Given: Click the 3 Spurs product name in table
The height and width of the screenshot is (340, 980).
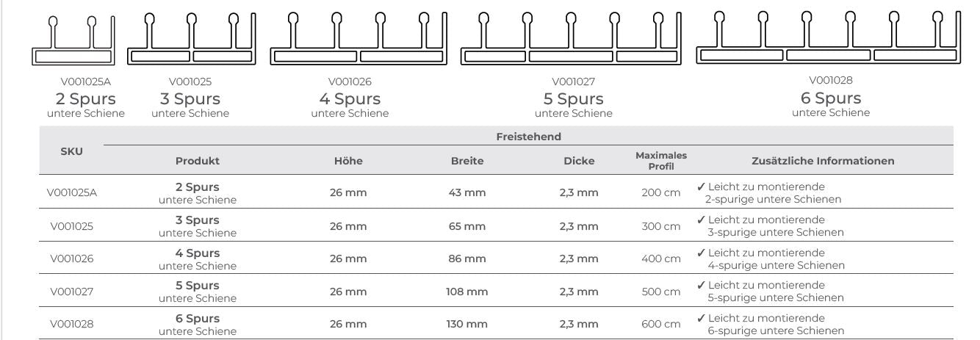Looking at the screenshot, I should [197, 220].
